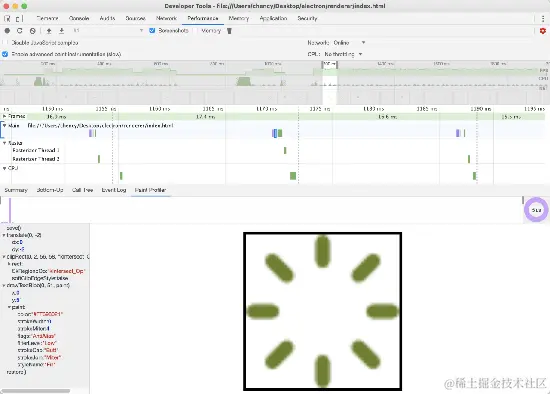This screenshot has width=551, height=394.
Task: Toggle the device toolbar icon
Action: click(x=19, y=19)
